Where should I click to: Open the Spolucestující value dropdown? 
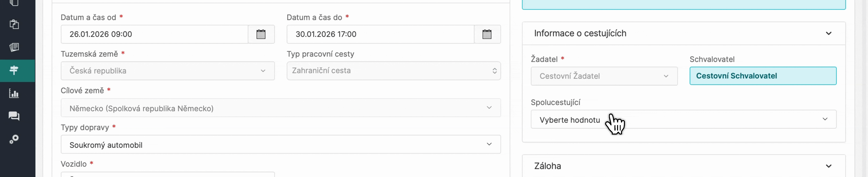click(x=683, y=119)
